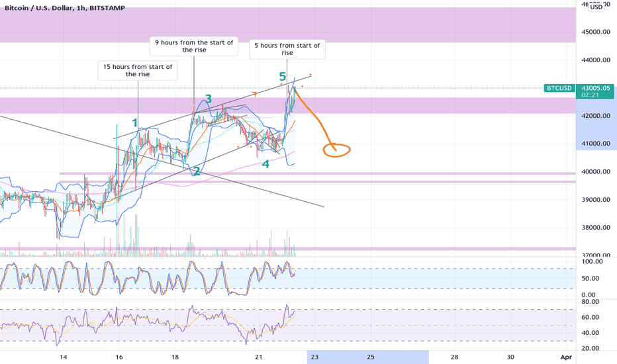Click the RSI 60.00 scale label

591,317
